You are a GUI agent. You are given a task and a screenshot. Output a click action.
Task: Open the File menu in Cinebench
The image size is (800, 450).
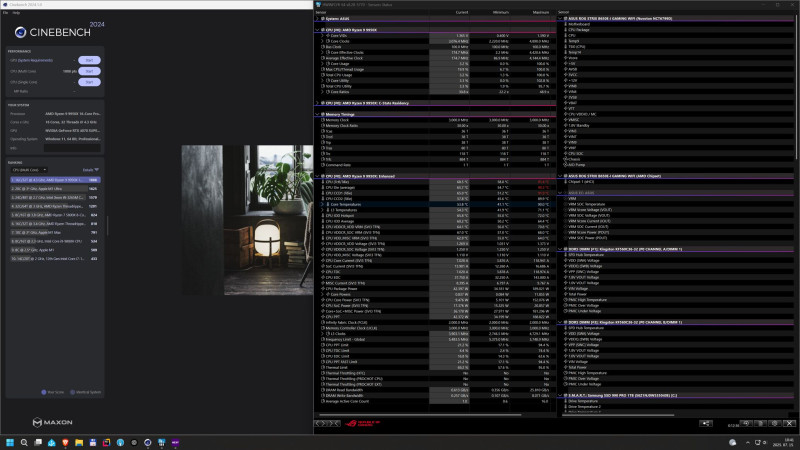6,13
